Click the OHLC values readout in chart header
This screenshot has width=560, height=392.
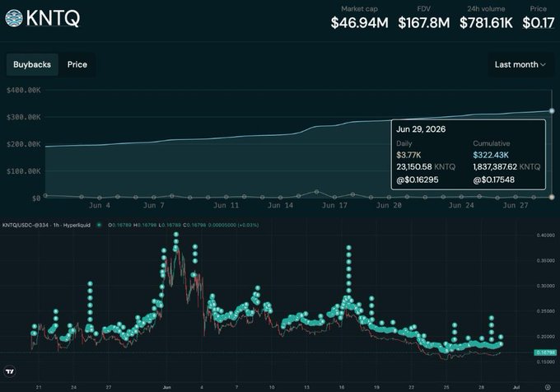click(183, 225)
